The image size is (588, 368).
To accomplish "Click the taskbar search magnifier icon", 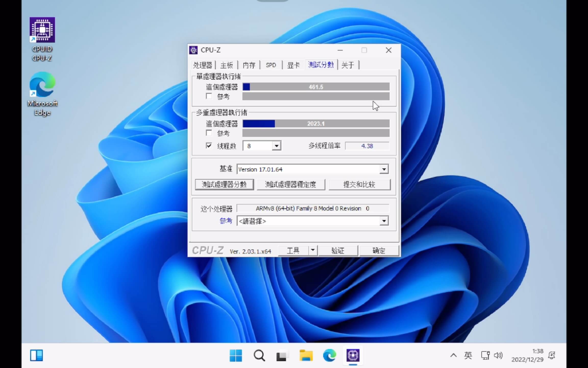I will [259, 355].
